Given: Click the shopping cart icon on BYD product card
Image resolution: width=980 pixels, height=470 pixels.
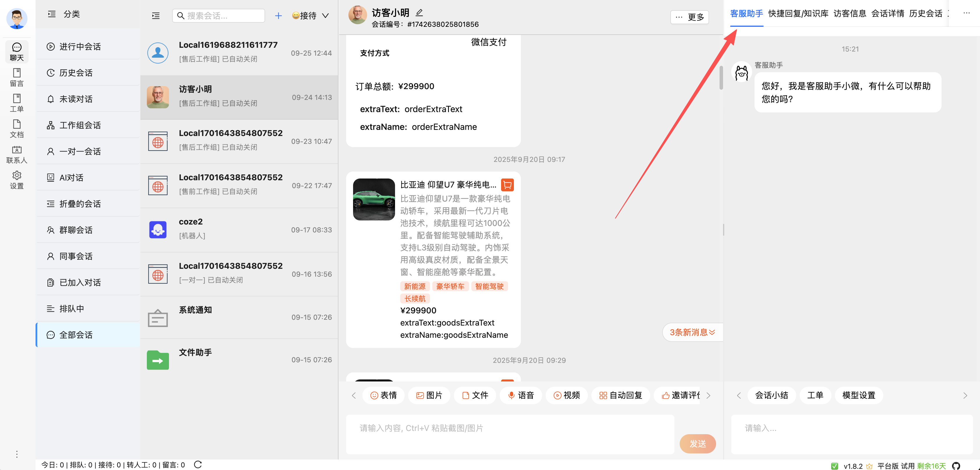Looking at the screenshot, I should (x=507, y=185).
